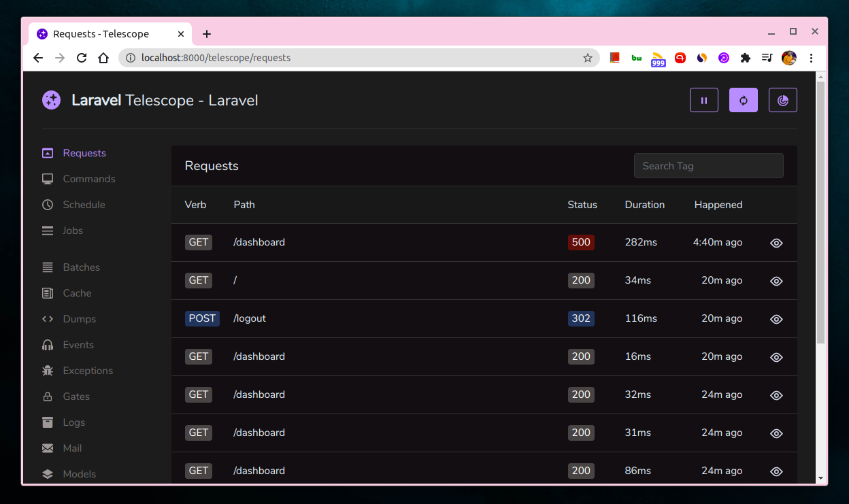Screen dimensions: 849x504
Task: Click the Gates lock icon
Action: (48, 397)
